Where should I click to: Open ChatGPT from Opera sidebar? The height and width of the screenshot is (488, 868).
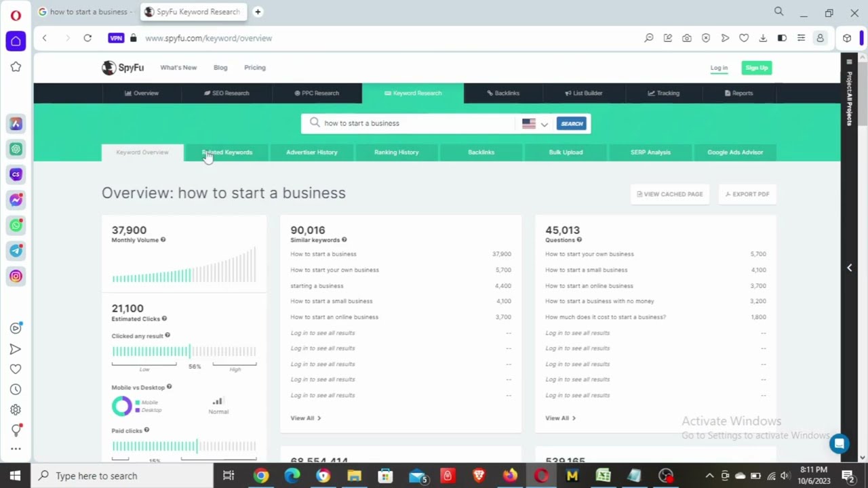16,149
